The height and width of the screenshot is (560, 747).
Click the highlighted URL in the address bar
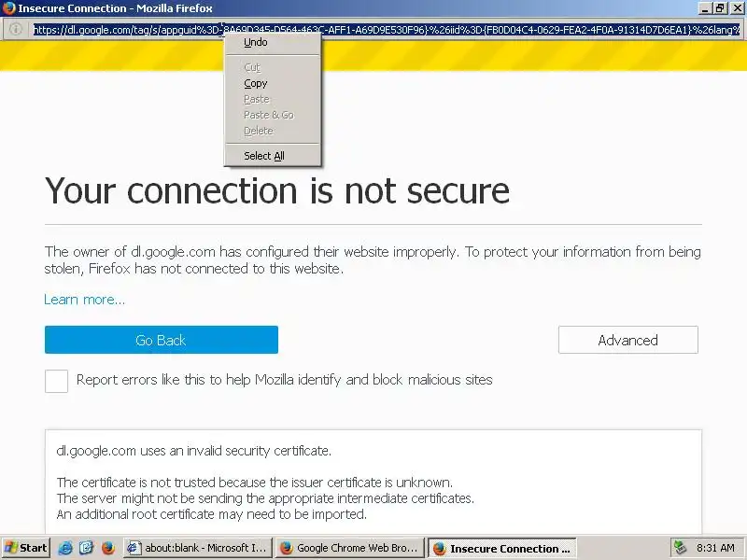coord(386,30)
